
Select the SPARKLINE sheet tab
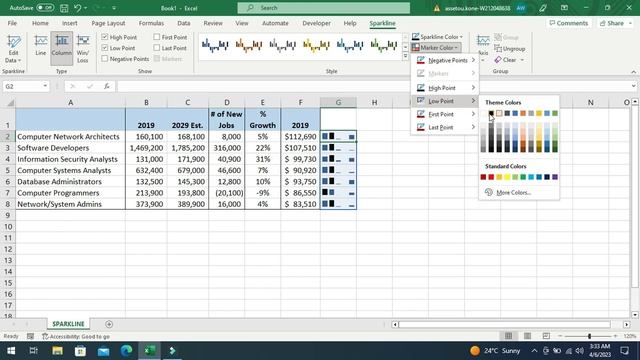click(x=68, y=324)
